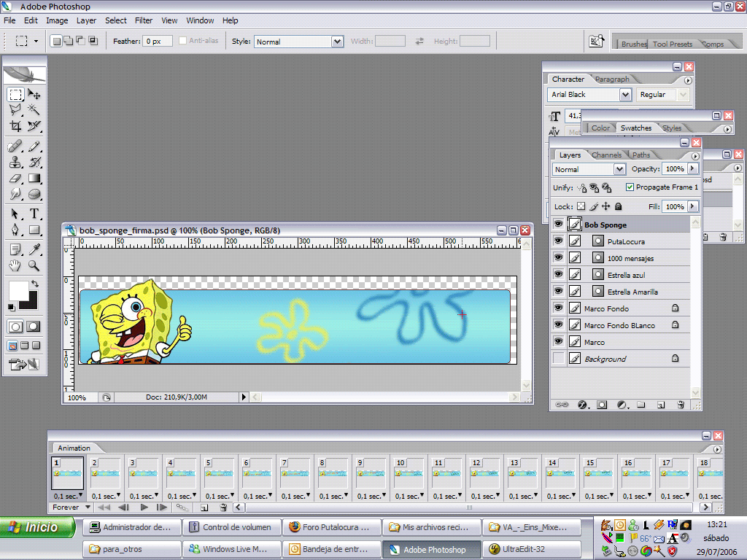Uncheck Propagate Frame 1

632,187
